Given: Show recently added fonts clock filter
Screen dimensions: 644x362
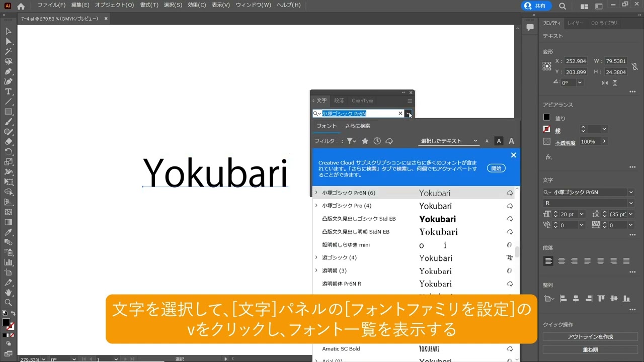Looking at the screenshot, I should (x=377, y=141).
